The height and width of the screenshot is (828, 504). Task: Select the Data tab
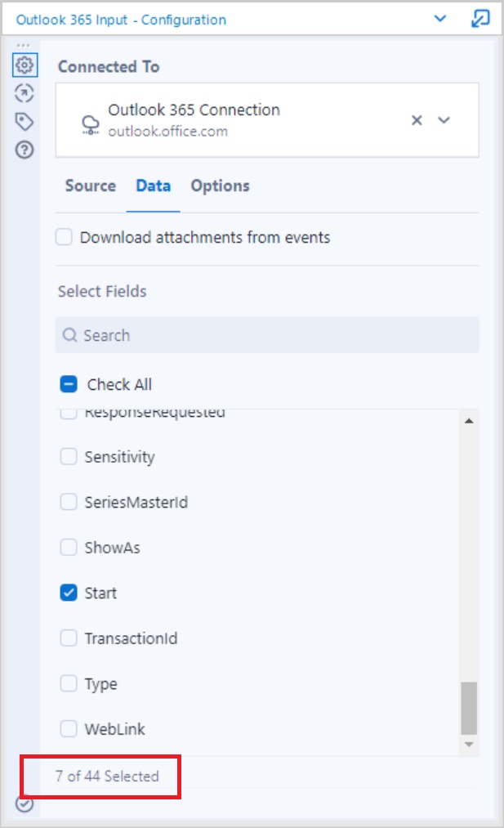(x=153, y=186)
